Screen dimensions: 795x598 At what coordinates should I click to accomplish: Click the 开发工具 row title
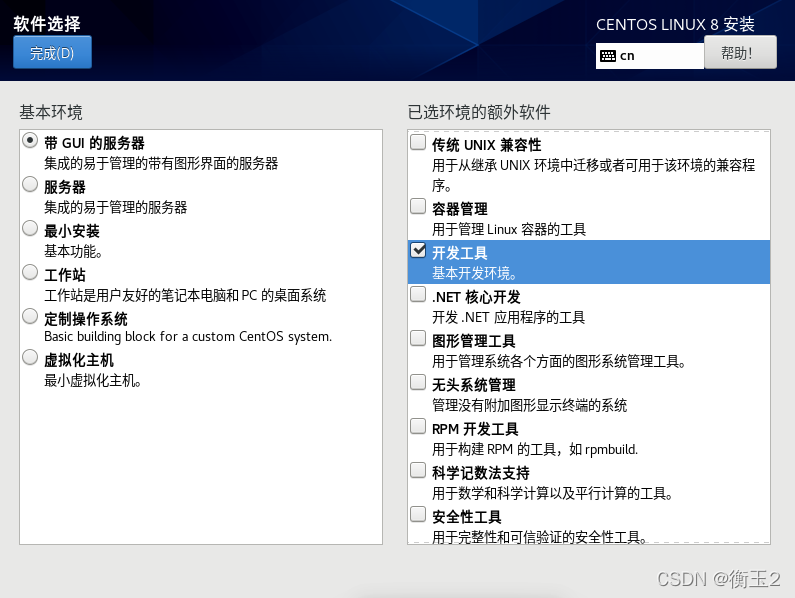pos(460,253)
